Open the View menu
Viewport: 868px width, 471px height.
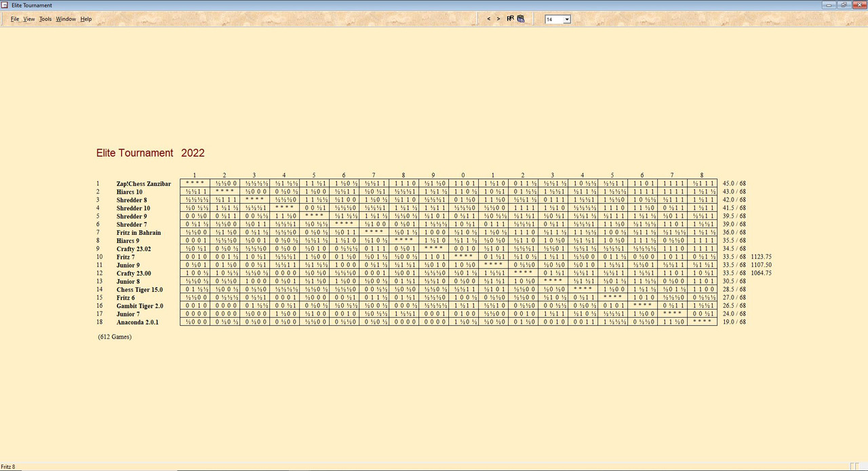click(29, 19)
